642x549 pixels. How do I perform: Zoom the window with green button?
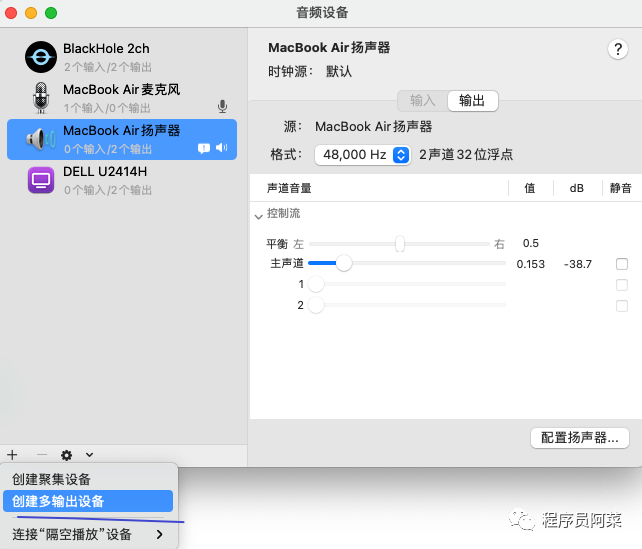[x=51, y=13]
